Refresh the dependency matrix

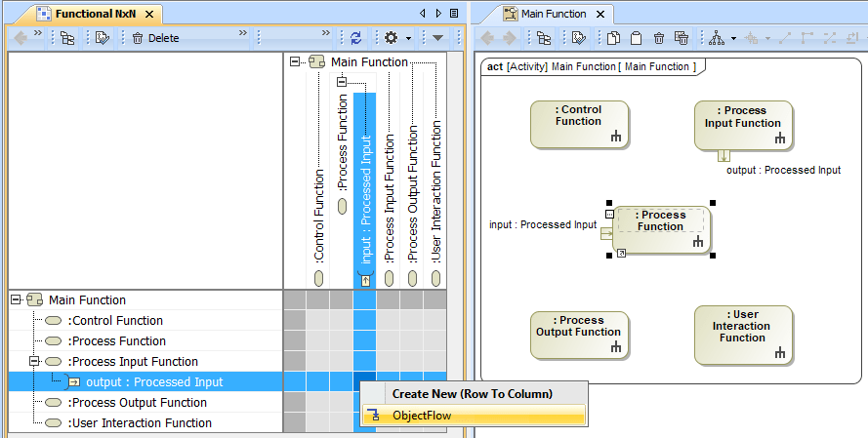pyautogui.click(x=356, y=38)
